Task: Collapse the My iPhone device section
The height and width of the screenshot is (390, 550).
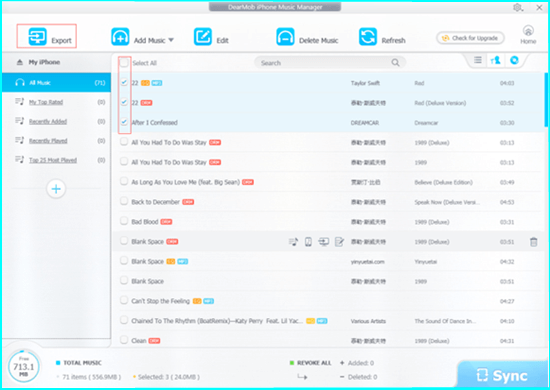Action: click(x=20, y=62)
